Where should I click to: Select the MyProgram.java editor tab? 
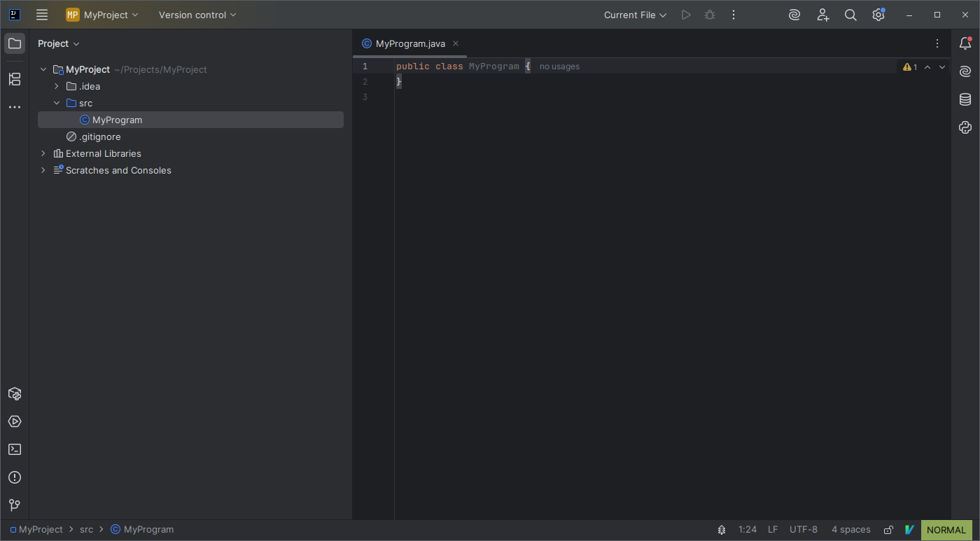point(409,43)
